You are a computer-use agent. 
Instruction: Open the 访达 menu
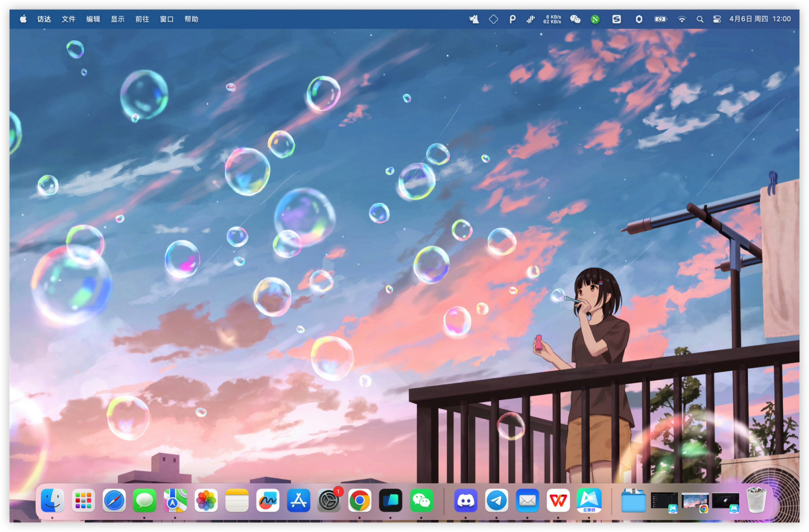click(44, 19)
